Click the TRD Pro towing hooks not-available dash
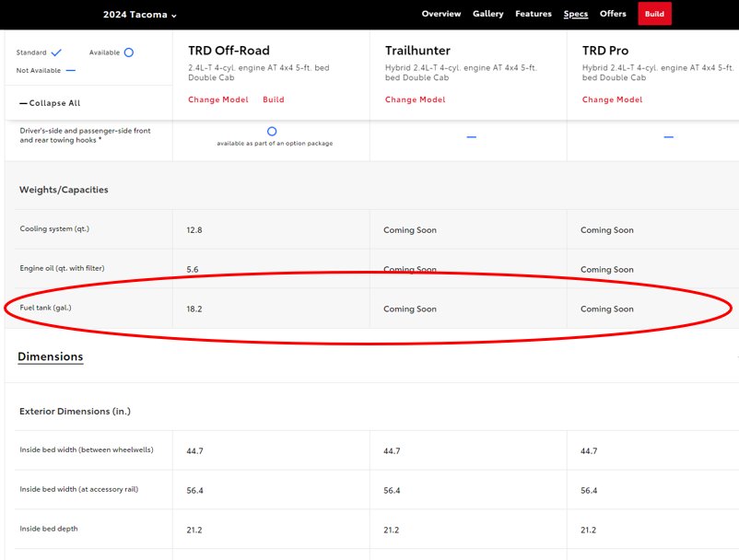The image size is (739, 560). click(x=668, y=137)
